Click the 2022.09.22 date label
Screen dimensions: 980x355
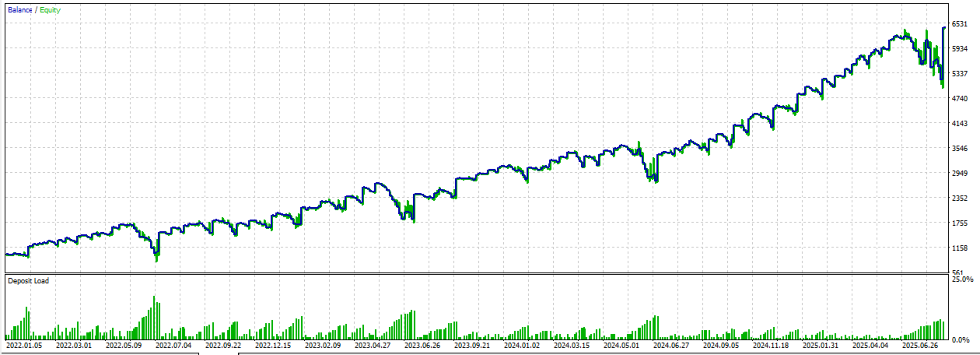point(223,344)
